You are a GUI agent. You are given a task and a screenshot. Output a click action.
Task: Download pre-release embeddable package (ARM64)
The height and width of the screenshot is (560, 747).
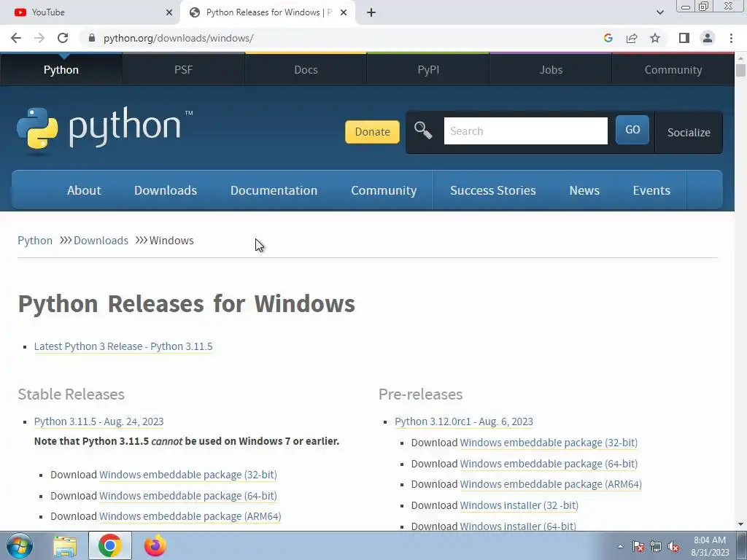click(551, 484)
